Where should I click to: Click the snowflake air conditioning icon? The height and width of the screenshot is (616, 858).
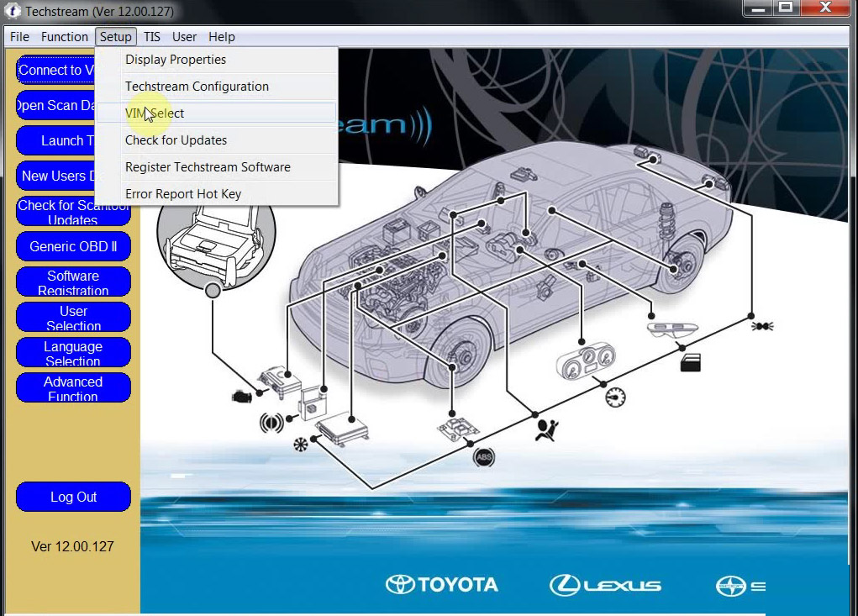tap(300, 444)
